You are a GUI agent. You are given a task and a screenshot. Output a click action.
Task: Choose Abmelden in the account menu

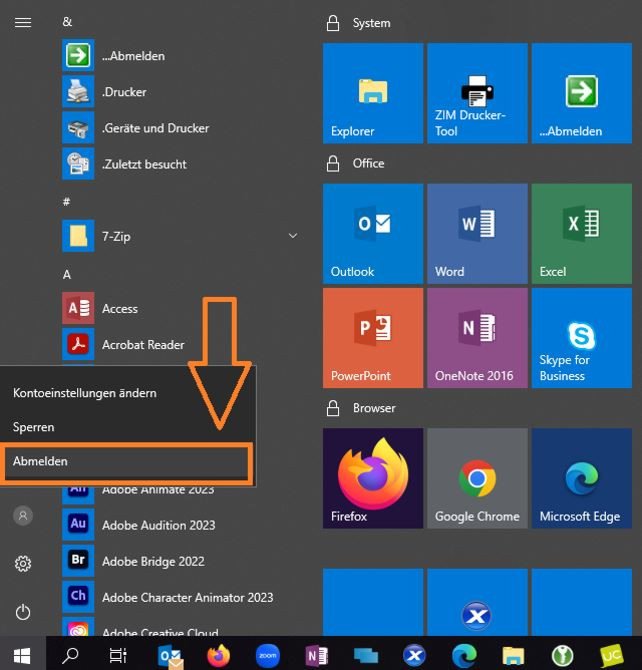127,461
